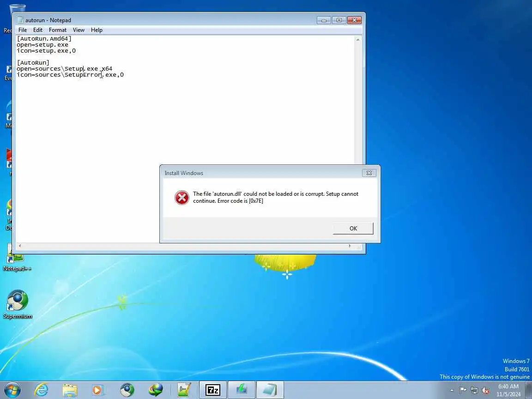This screenshot has width=532, height=399.
Task: Click the Show Desktop strip on the taskbar
Action: pyautogui.click(x=529, y=390)
